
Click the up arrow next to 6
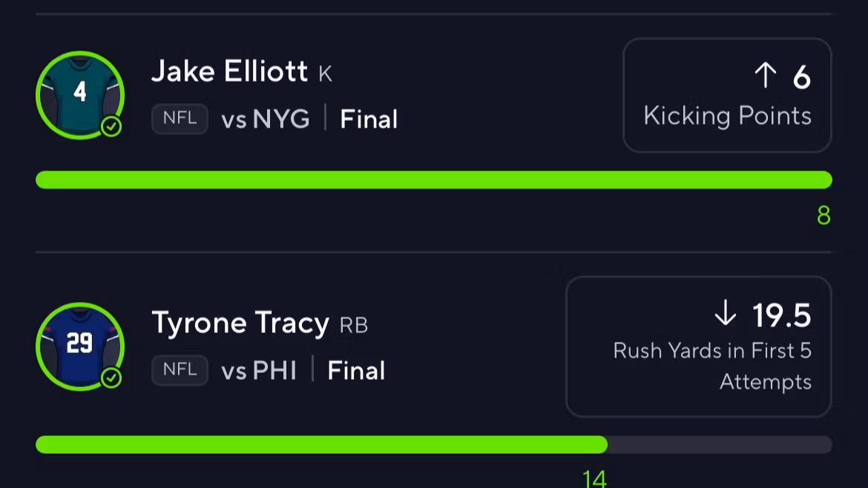coord(765,76)
